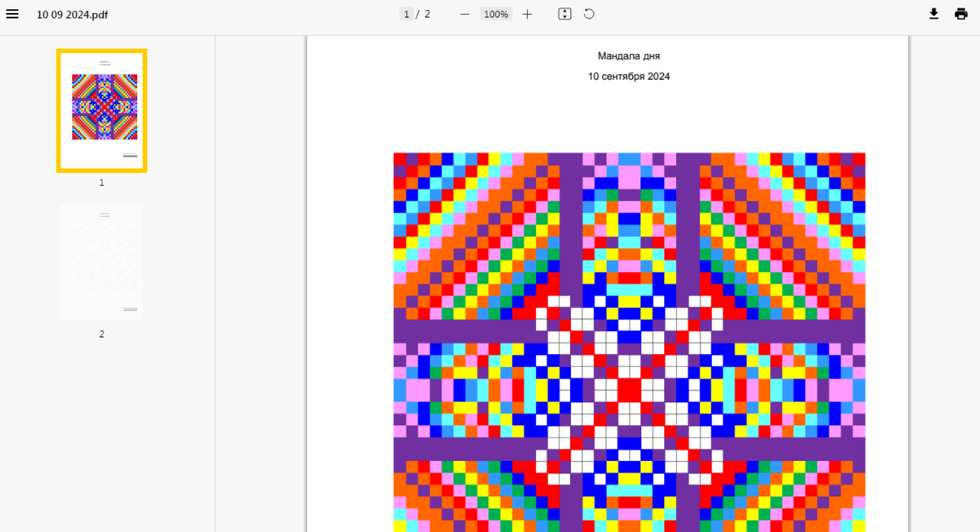Screen dimensions: 980x532
Task: Fit page to window icon
Action: click(x=564, y=14)
